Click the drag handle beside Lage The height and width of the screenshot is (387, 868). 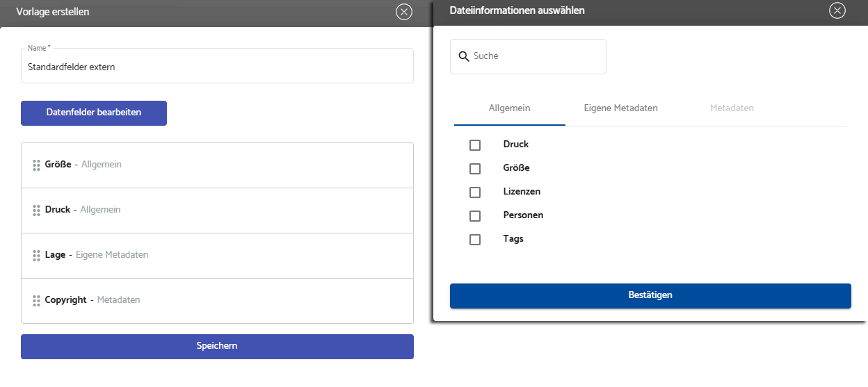click(36, 256)
